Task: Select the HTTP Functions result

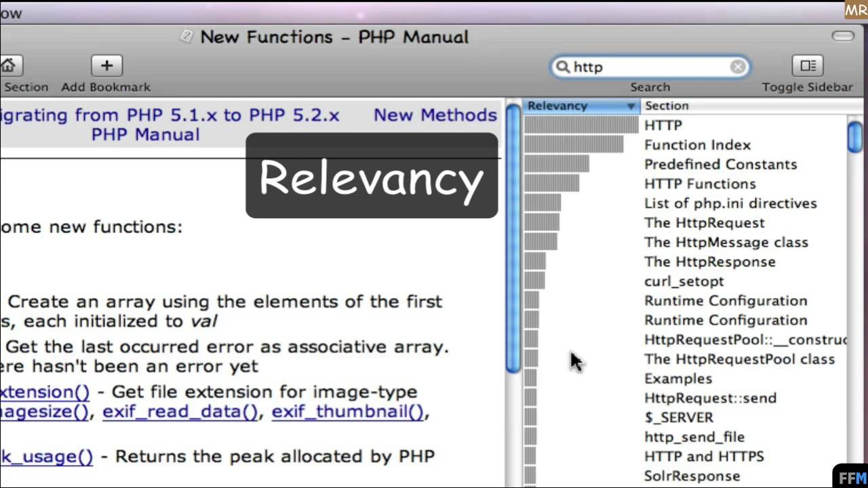Action: (700, 184)
